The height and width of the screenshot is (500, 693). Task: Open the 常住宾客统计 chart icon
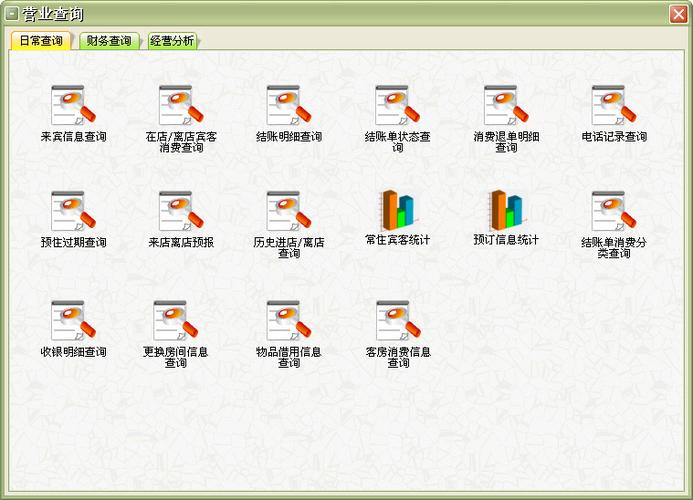[x=398, y=210]
